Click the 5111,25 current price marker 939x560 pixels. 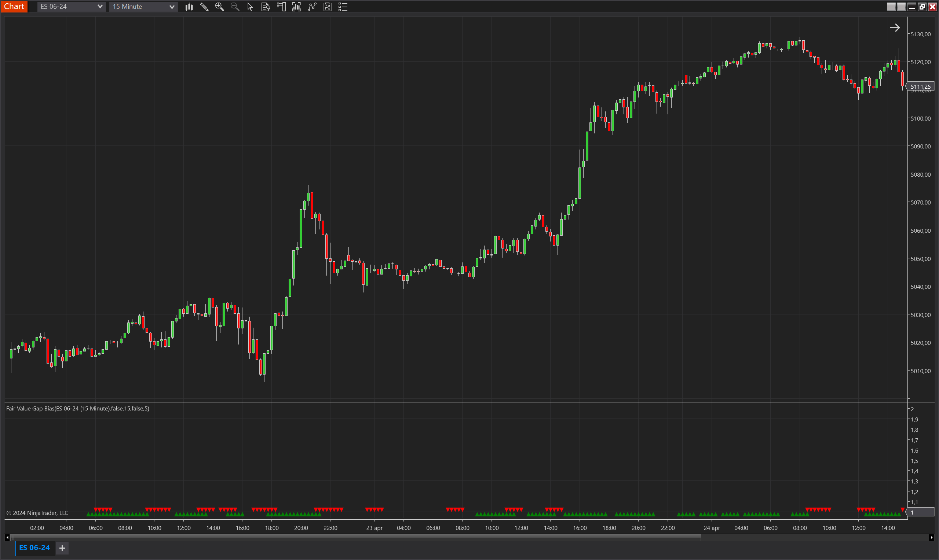[921, 86]
